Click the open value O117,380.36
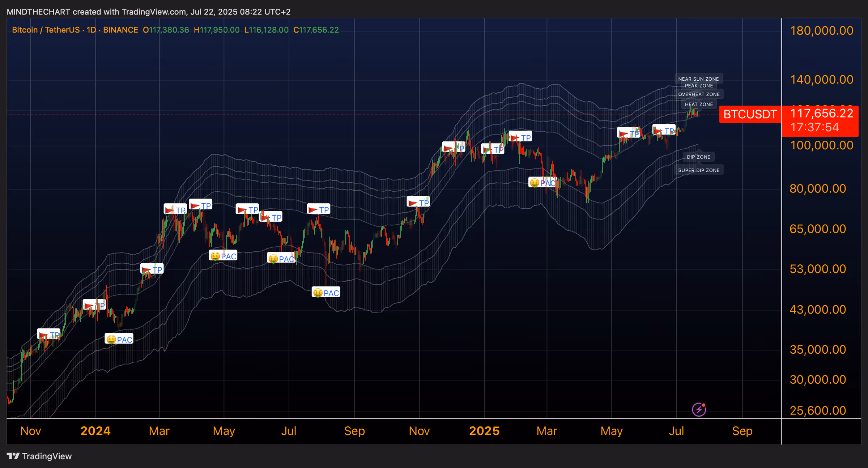The image size is (868, 468). (x=166, y=30)
